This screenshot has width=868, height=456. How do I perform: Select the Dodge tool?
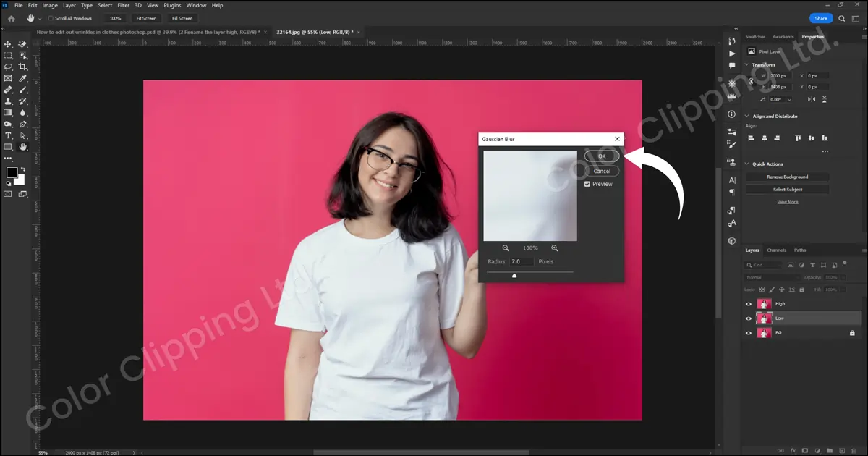point(8,124)
